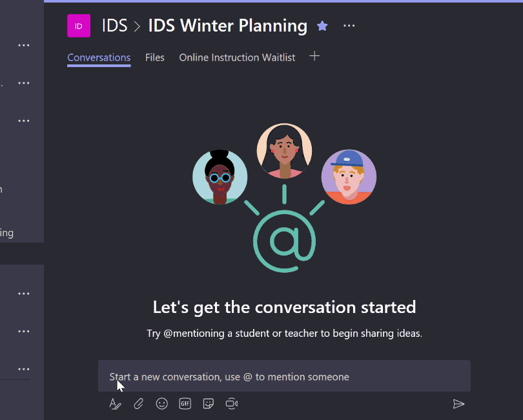Click the IDS Winter Planning channel name

pyautogui.click(x=227, y=26)
